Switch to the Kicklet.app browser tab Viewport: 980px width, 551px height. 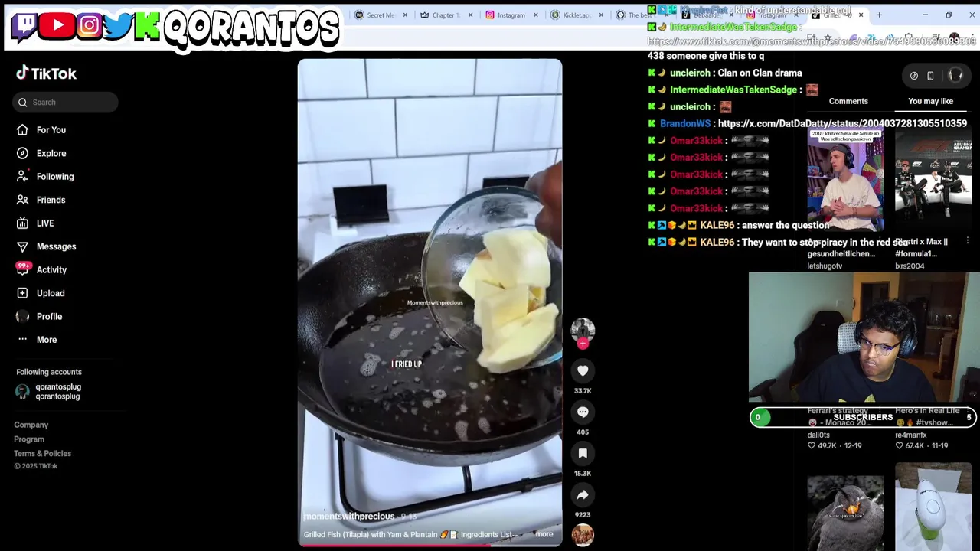pyautogui.click(x=576, y=15)
